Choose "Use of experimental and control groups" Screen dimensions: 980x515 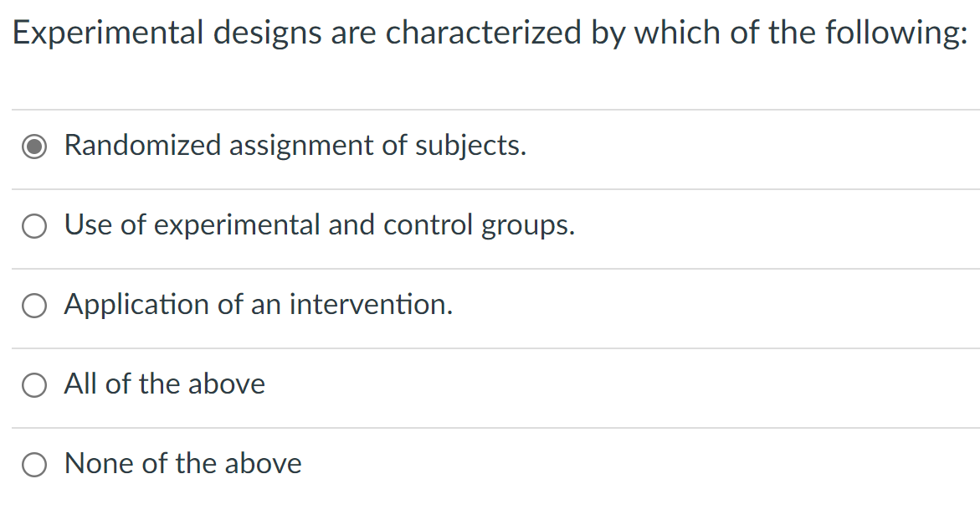33,225
